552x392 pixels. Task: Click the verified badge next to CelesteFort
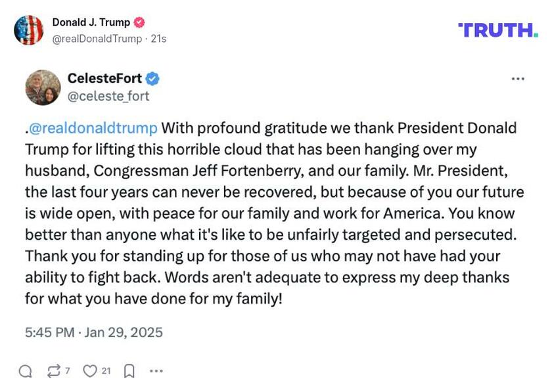152,77
